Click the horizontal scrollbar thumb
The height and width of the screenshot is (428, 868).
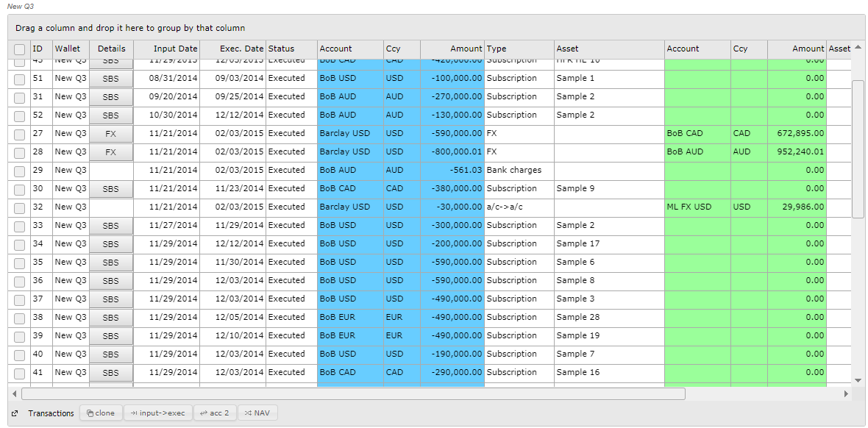click(x=353, y=393)
